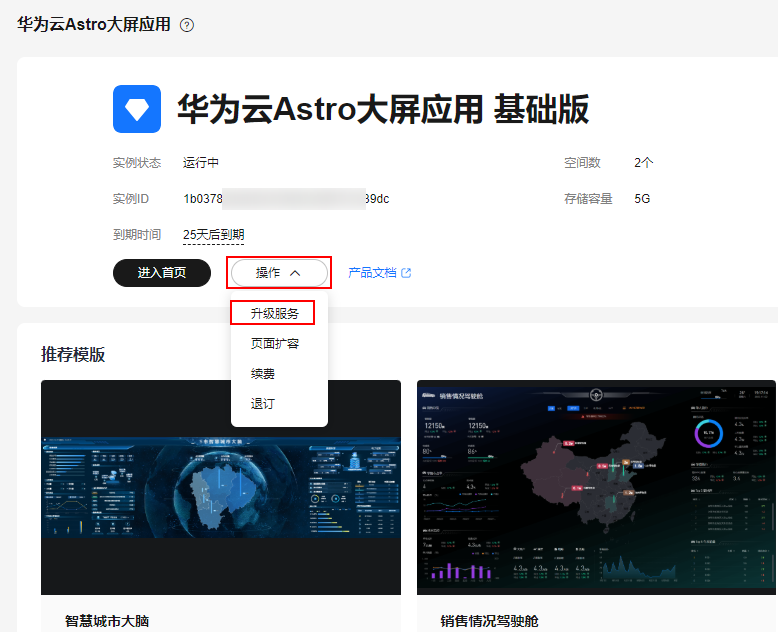Open the 进入首页 button
This screenshot has height=632, width=778.
tap(162, 272)
